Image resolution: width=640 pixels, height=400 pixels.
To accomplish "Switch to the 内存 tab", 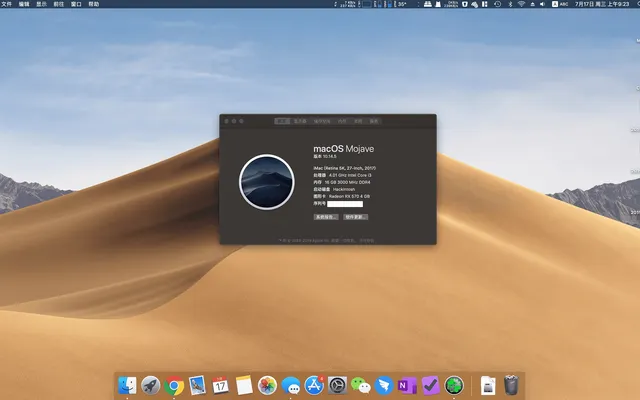I will click(x=342, y=121).
